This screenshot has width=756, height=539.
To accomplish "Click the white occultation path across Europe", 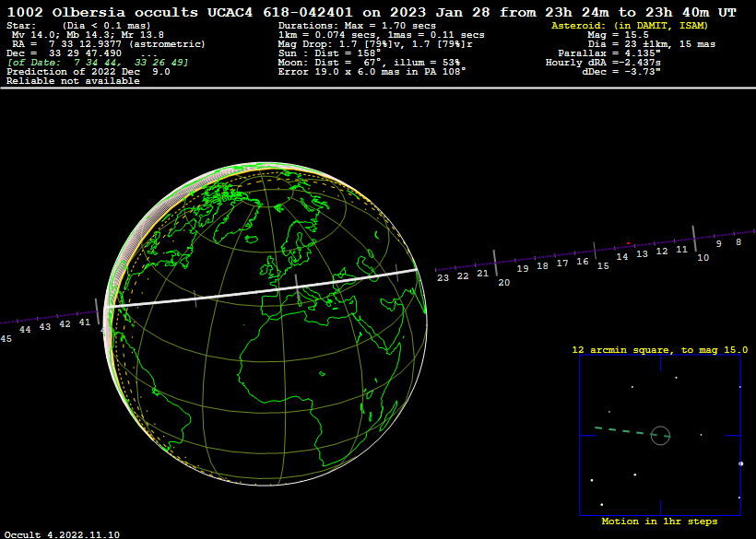I will pos(262,288).
